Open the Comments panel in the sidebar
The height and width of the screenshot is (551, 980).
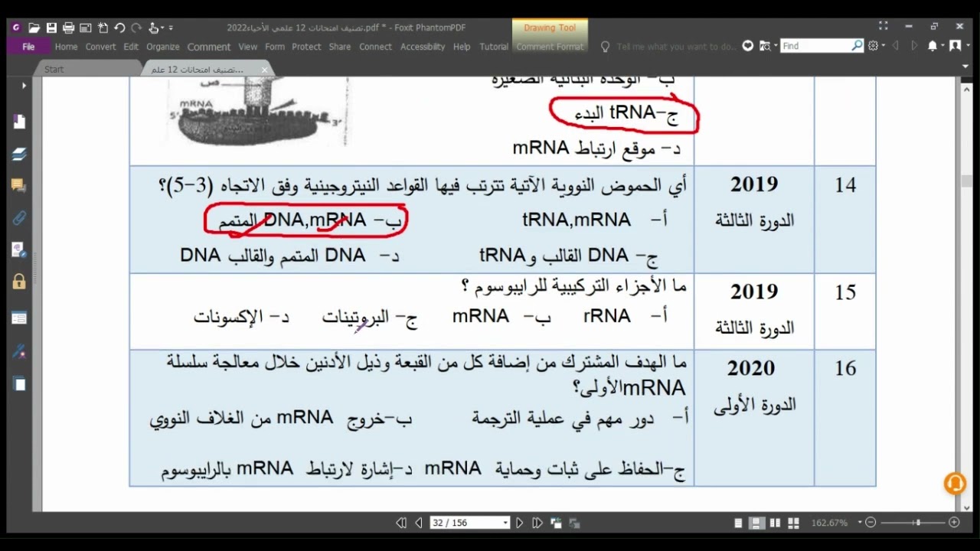19,186
